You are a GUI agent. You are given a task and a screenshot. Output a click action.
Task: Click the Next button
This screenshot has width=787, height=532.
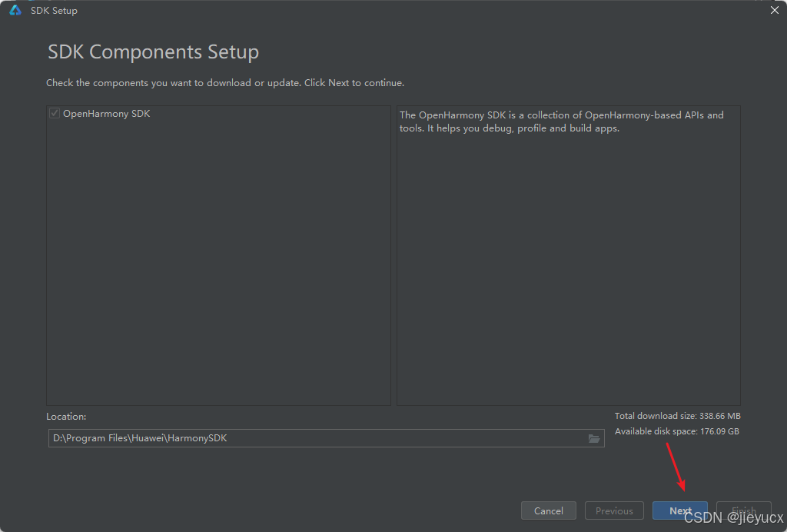pos(679,510)
